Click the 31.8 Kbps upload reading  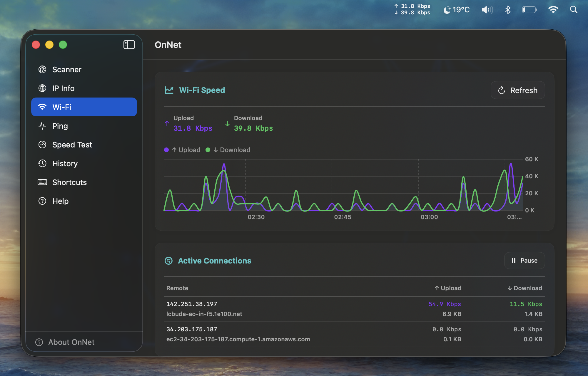click(193, 128)
